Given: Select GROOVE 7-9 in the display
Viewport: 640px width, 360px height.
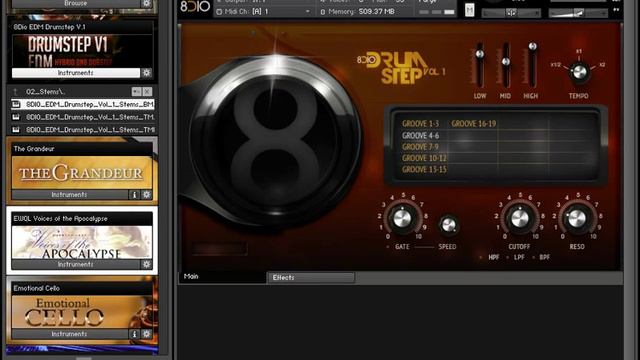Looking at the screenshot, I should pyautogui.click(x=420, y=147).
